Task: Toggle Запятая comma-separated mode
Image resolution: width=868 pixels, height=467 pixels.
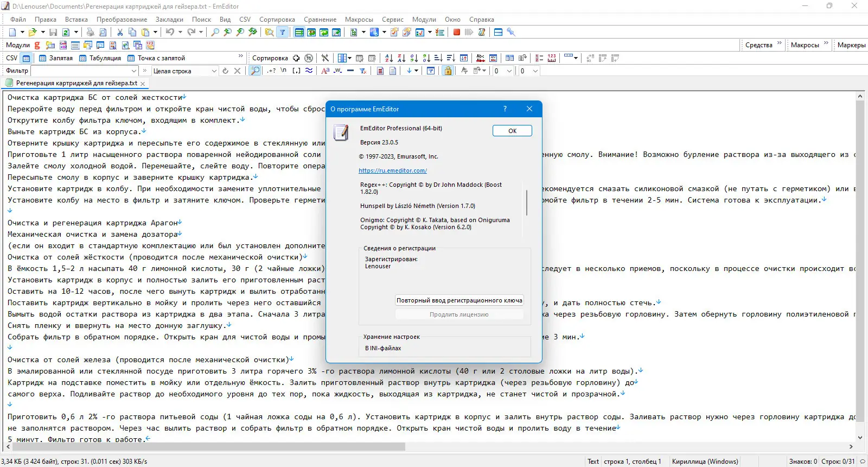Action: (55, 58)
